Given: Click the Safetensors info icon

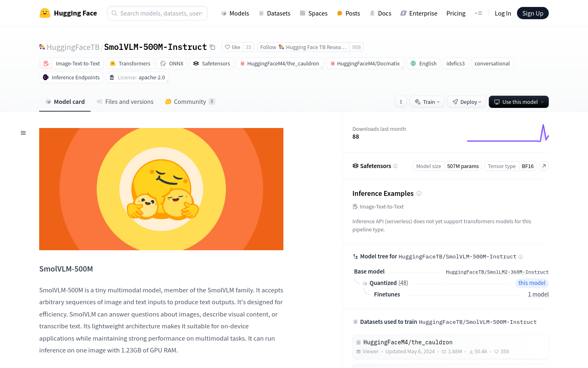Looking at the screenshot, I should pyautogui.click(x=395, y=166).
